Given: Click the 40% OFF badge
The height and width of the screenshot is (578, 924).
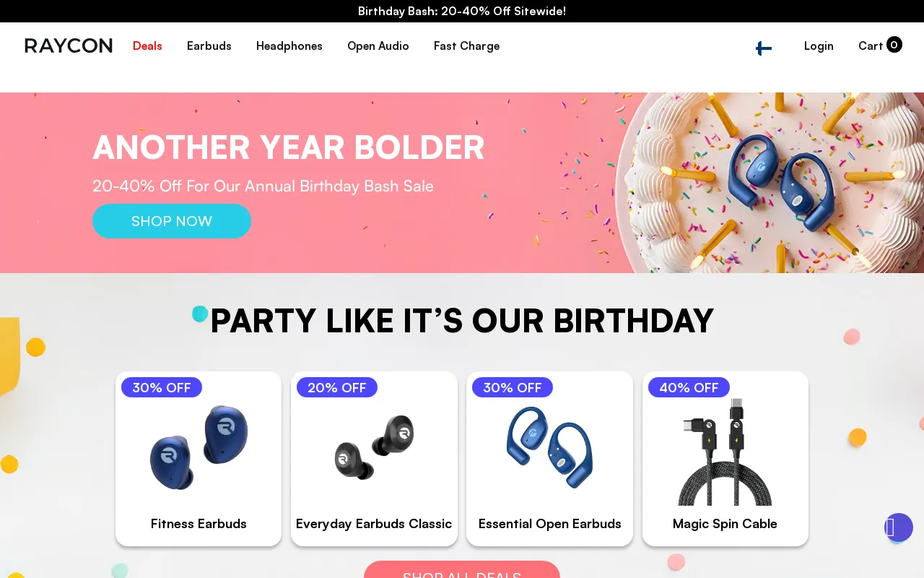Looking at the screenshot, I should point(689,387).
